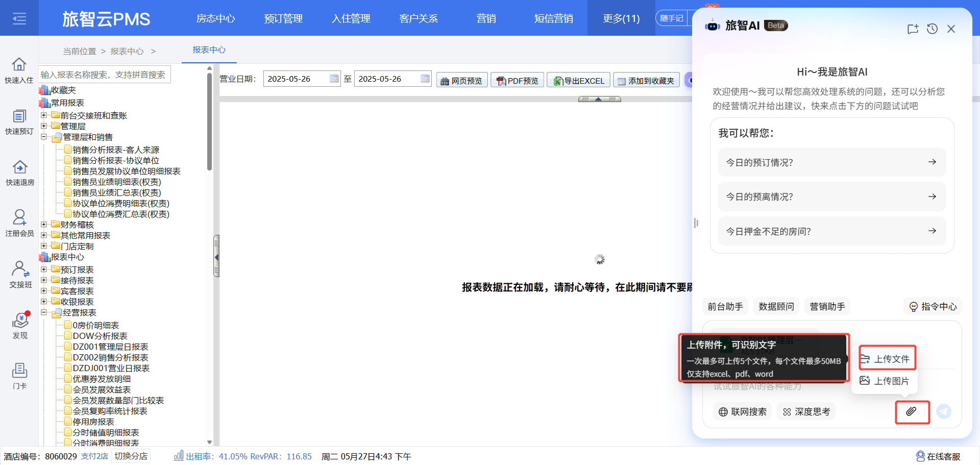Expand 门店定制 folder
The width and height of the screenshot is (980, 465).
click(x=44, y=246)
